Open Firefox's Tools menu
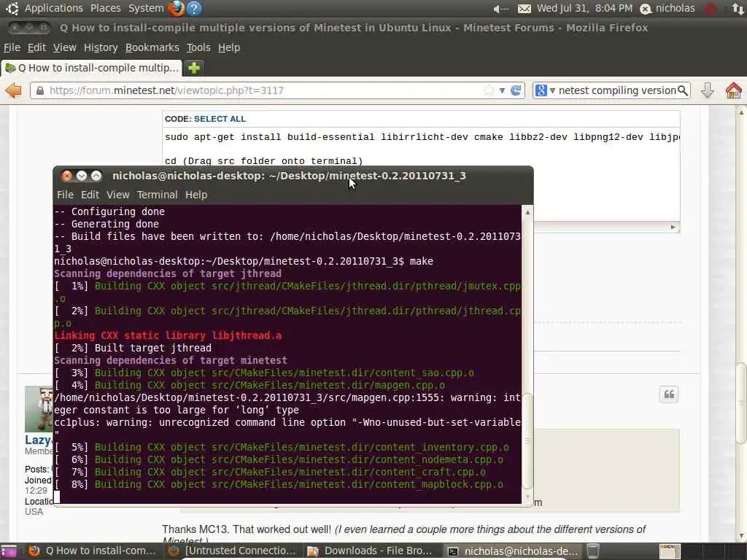The height and width of the screenshot is (560, 747). (x=198, y=47)
